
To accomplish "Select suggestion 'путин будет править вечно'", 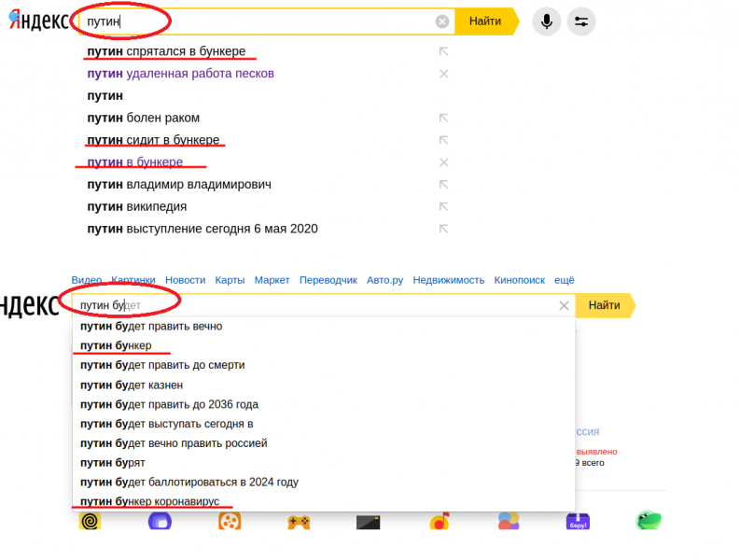I will 151,327.
